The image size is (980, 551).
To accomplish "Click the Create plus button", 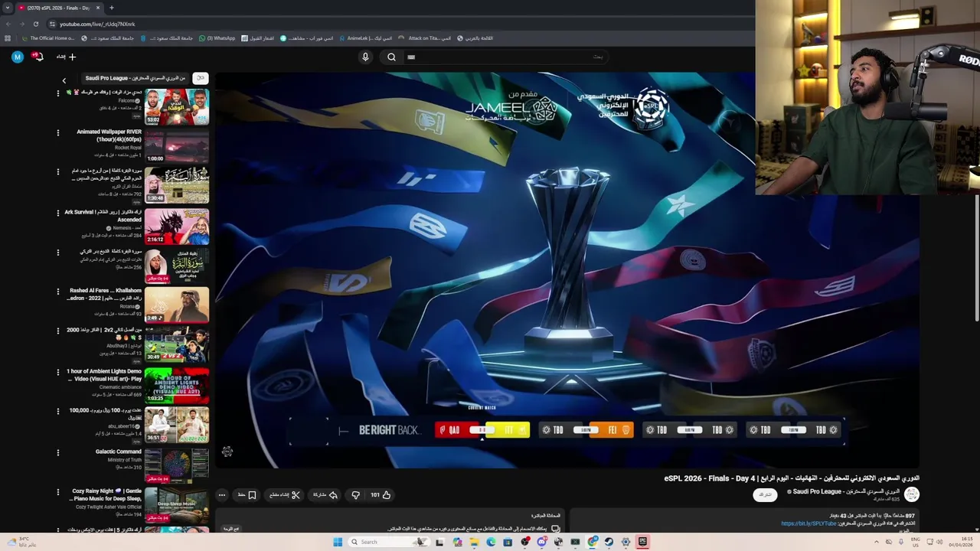I will pos(72,57).
